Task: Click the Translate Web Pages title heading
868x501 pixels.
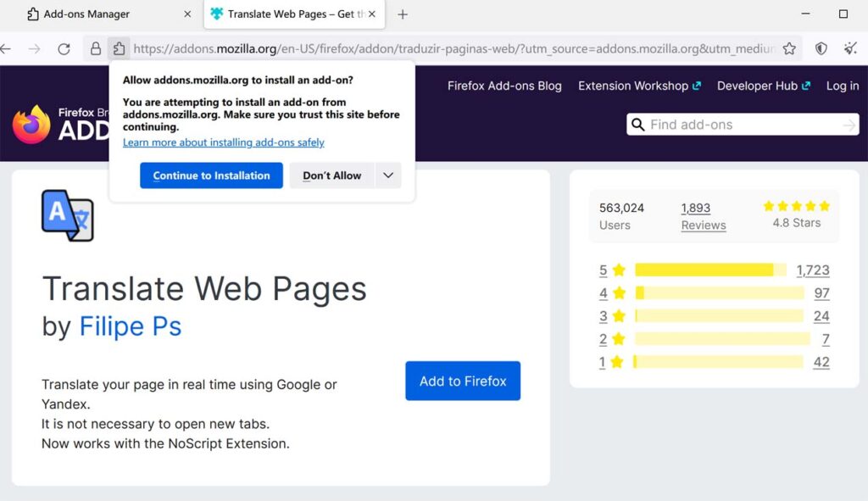Action: (x=204, y=289)
